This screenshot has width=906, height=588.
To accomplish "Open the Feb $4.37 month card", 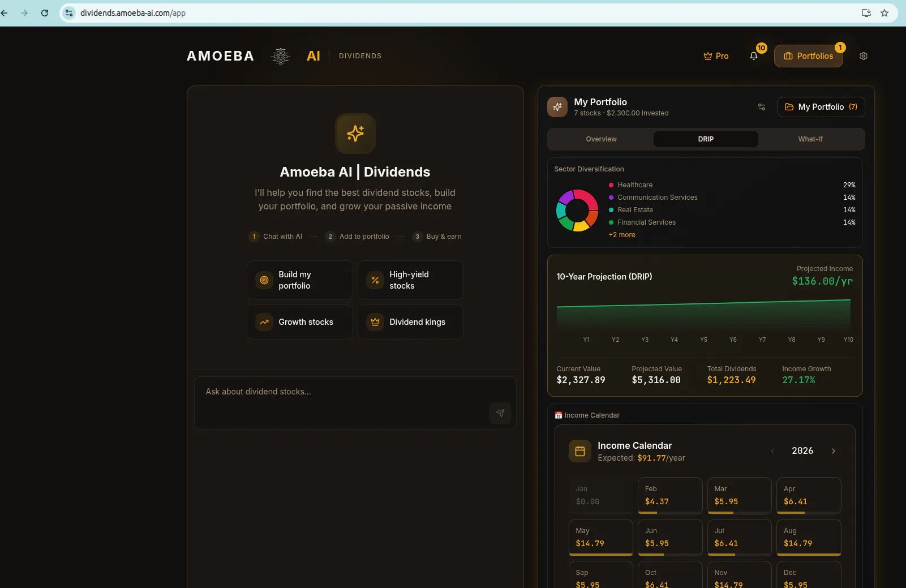I will pos(670,496).
